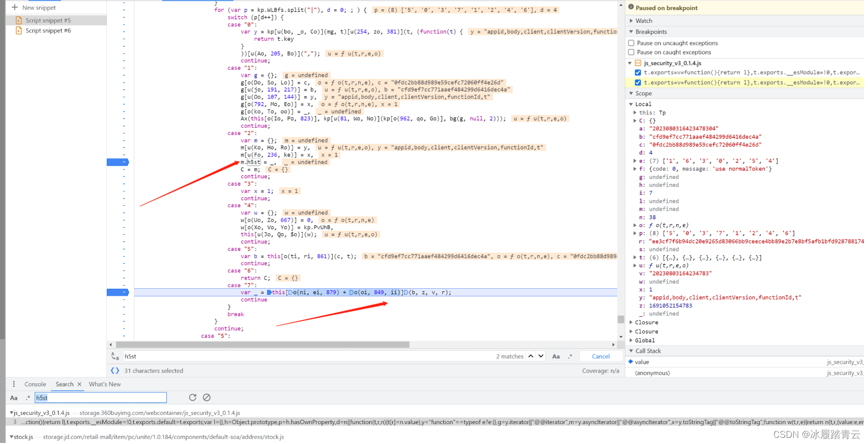Clear the search results
Viewport: 868px width, 444px height.
click(207, 398)
